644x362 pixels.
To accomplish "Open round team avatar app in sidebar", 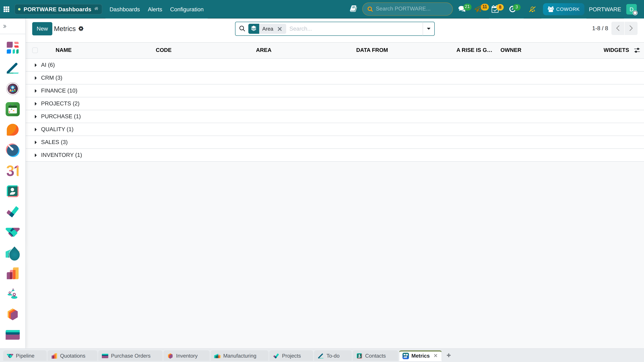I will (x=12, y=89).
